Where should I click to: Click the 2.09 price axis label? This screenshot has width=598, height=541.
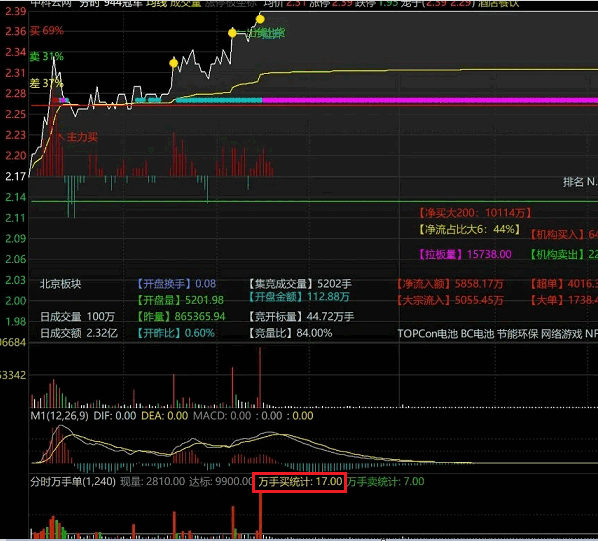click(x=16, y=239)
